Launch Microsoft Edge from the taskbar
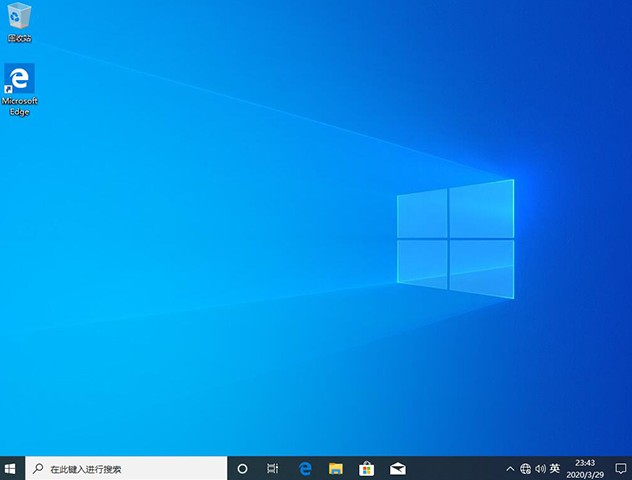 [305, 468]
